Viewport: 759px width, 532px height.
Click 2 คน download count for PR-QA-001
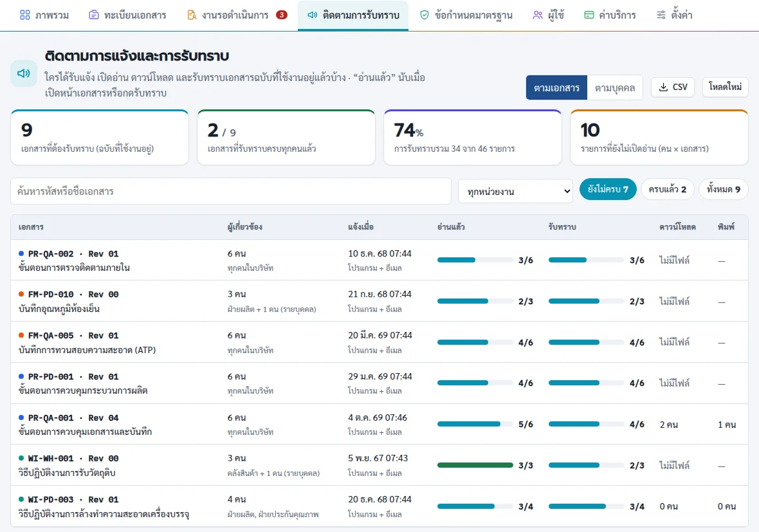point(668,425)
